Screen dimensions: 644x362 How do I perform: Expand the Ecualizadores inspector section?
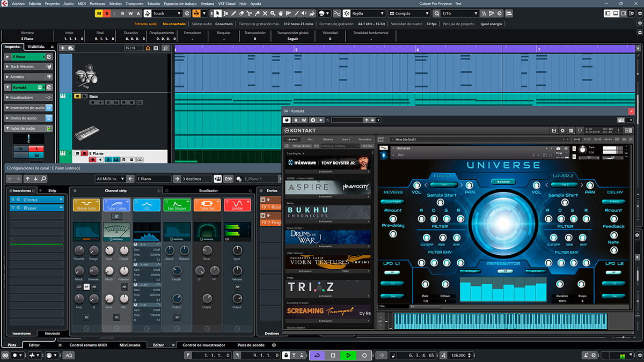(x=28, y=98)
